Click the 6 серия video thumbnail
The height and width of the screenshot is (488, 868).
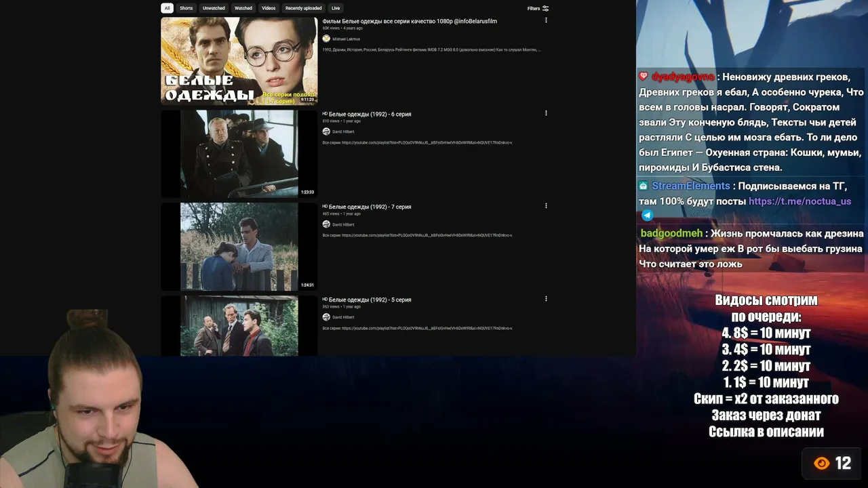239,154
